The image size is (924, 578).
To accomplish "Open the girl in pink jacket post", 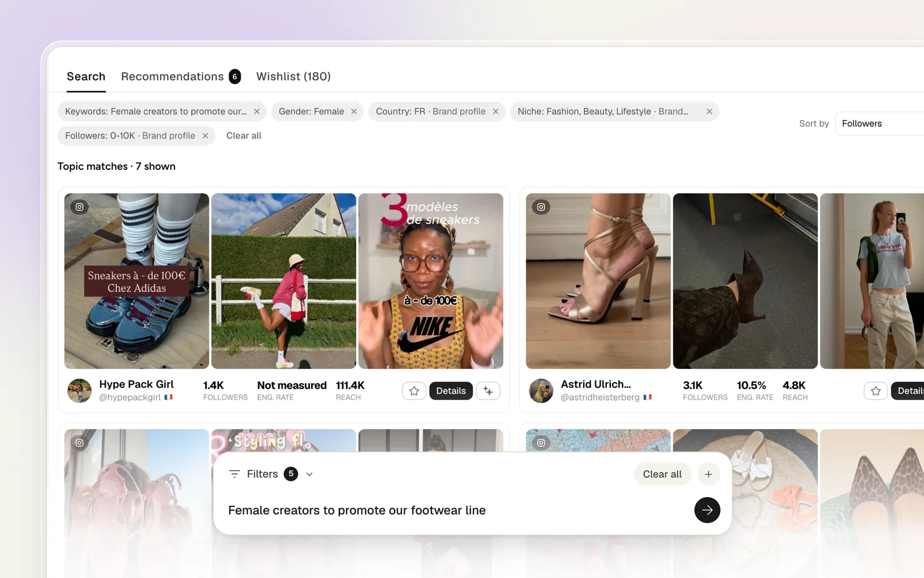I will pos(284,281).
